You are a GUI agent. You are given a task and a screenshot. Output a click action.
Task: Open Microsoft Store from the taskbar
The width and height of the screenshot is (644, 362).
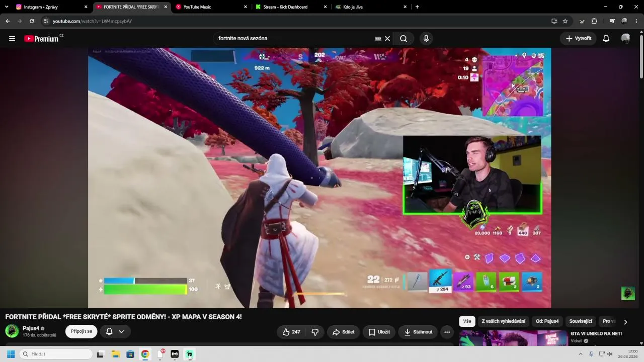pos(130,354)
